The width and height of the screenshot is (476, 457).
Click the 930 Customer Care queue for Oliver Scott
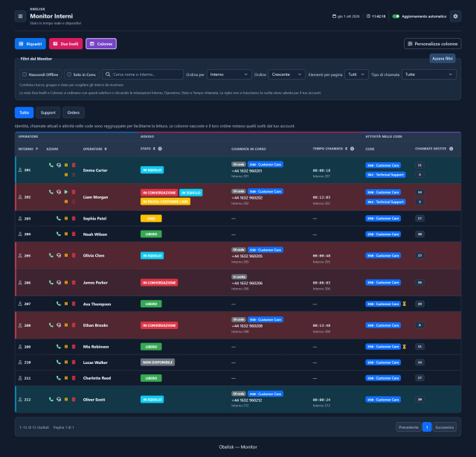[x=383, y=400]
